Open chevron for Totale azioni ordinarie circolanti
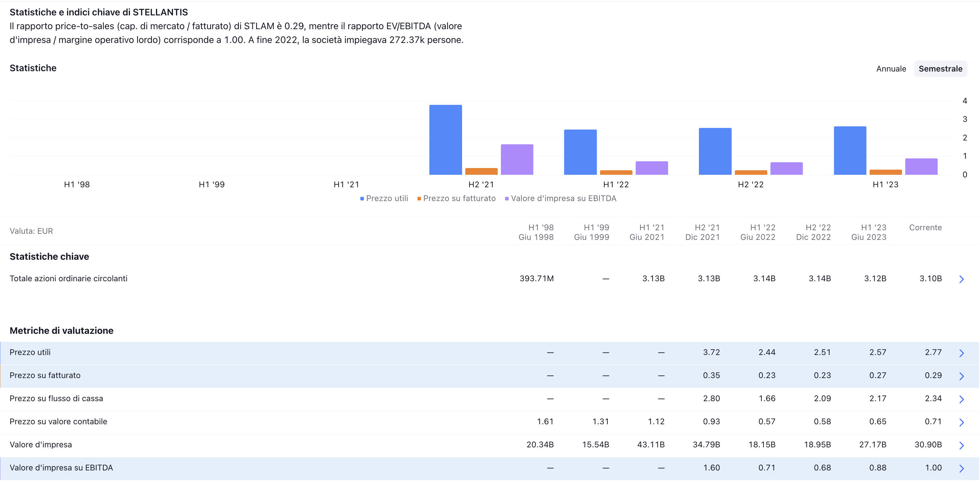 (x=961, y=279)
